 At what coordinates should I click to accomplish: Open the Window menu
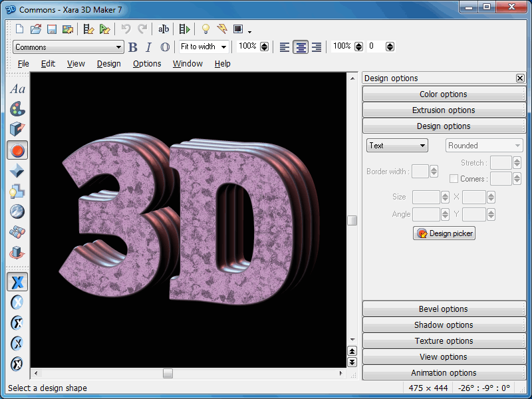188,63
